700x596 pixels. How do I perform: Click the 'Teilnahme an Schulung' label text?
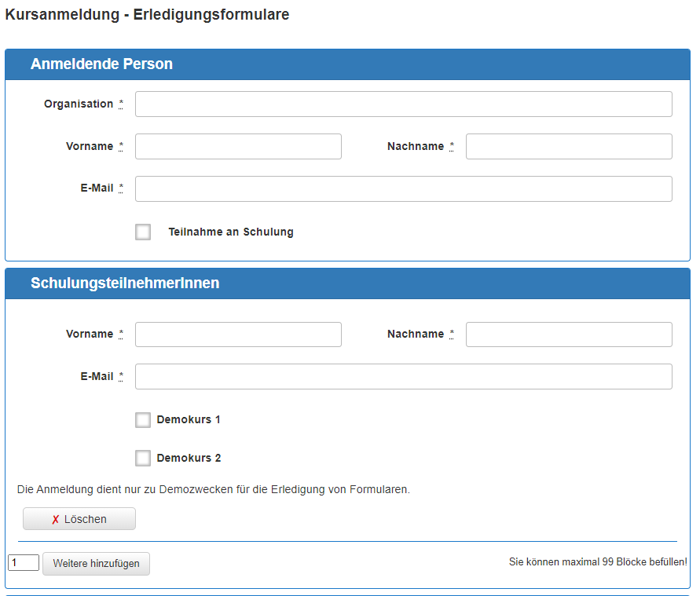point(230,232)
